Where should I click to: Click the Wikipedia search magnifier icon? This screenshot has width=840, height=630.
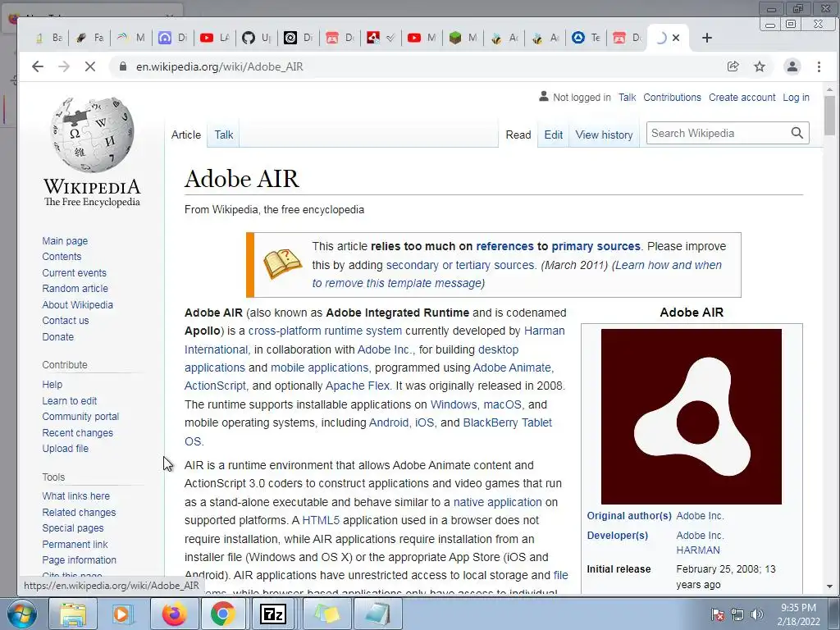coord(797,133)
